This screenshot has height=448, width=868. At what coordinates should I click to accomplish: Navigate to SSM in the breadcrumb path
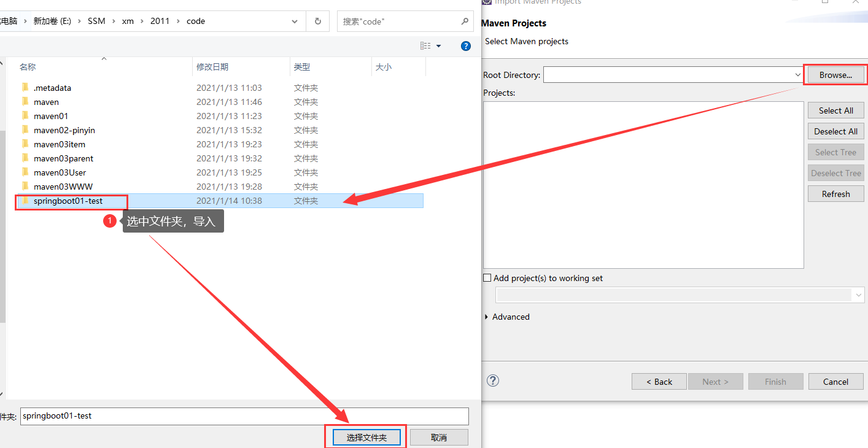click(x=96, y=21)
